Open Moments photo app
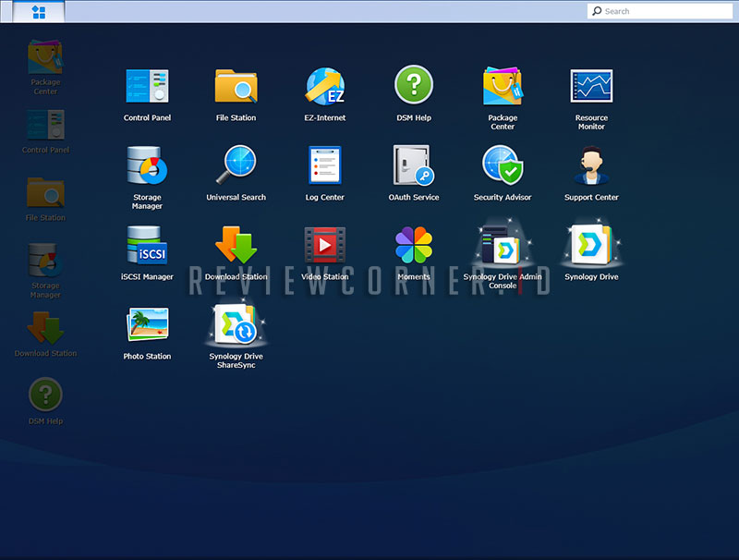 tap(413, 245)
